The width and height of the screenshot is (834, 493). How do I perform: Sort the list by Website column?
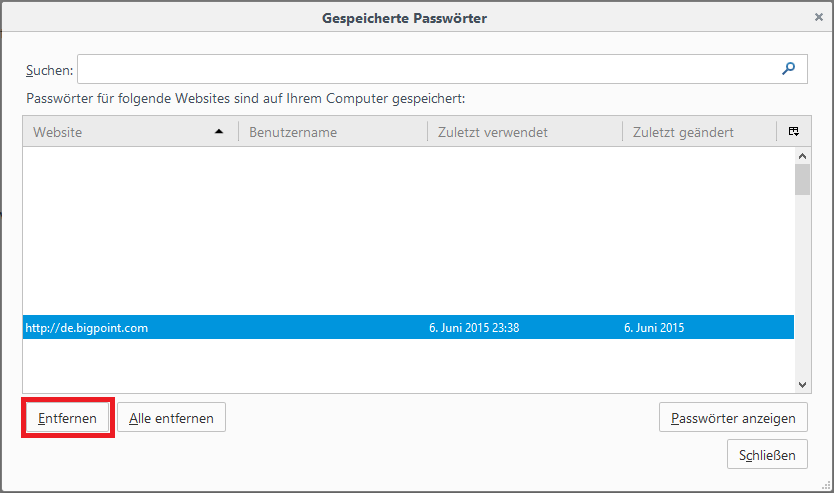point(100,132)
